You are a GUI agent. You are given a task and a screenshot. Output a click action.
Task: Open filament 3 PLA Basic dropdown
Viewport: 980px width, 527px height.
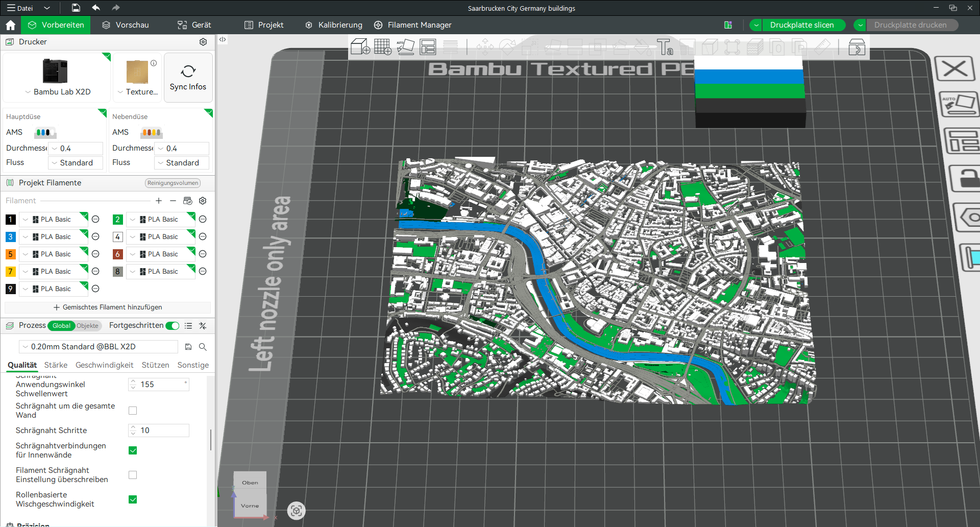click(54, 237)
